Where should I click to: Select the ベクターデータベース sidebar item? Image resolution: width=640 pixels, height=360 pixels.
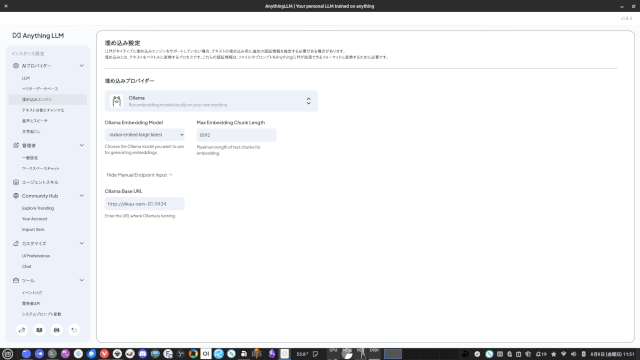40,89
